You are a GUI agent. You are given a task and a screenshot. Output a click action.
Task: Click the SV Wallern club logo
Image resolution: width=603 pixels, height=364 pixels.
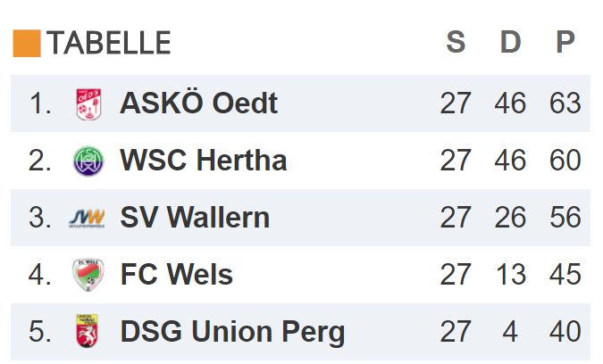pyautogui.click(x=88, y=218)
